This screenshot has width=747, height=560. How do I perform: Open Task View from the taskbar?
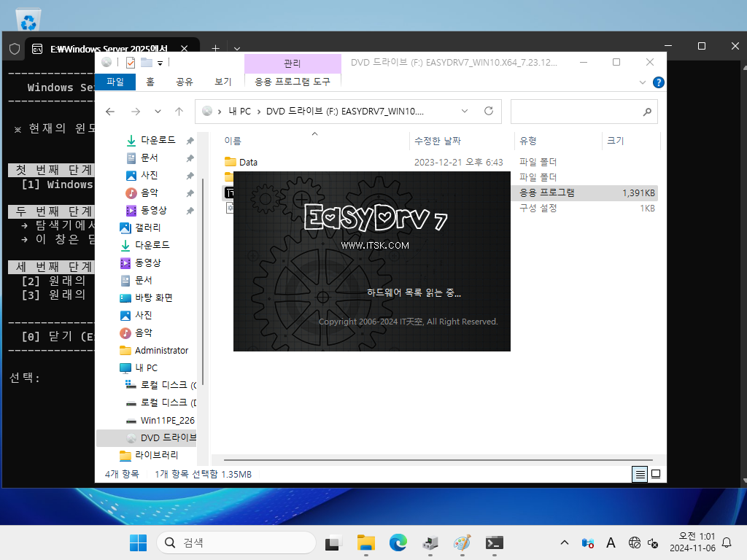tap(333, 542)
